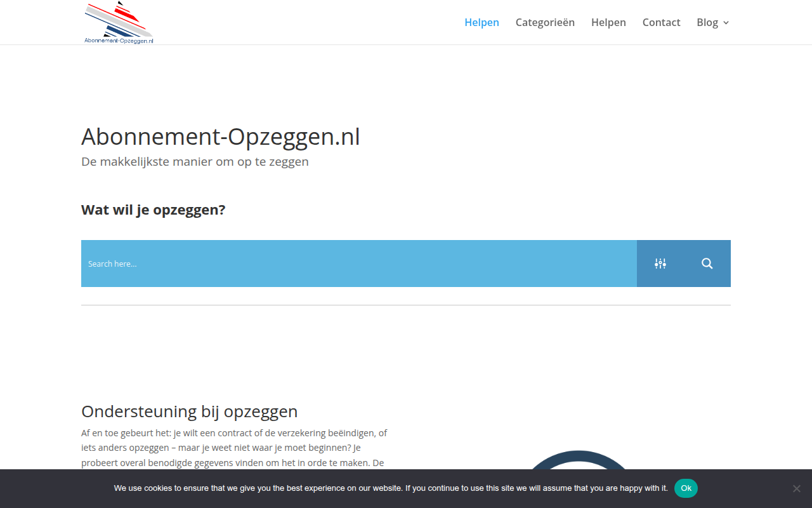Focus the 'Search here...' input field

pyautogui.click(x=359, y=264)
